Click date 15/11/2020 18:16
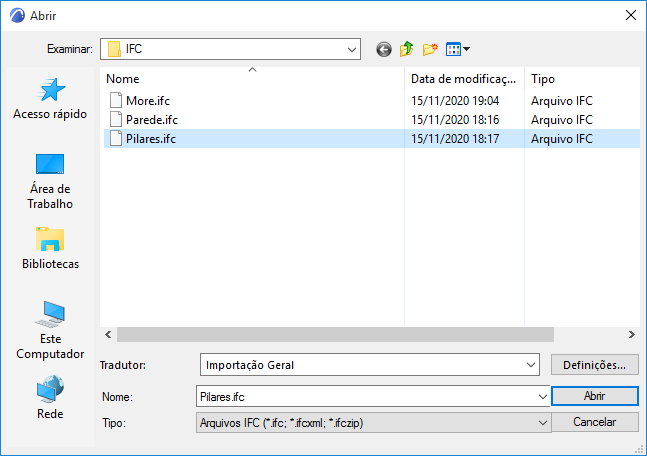Image resolution: width=647 pixels, height=456 pixels. (455, 120)
